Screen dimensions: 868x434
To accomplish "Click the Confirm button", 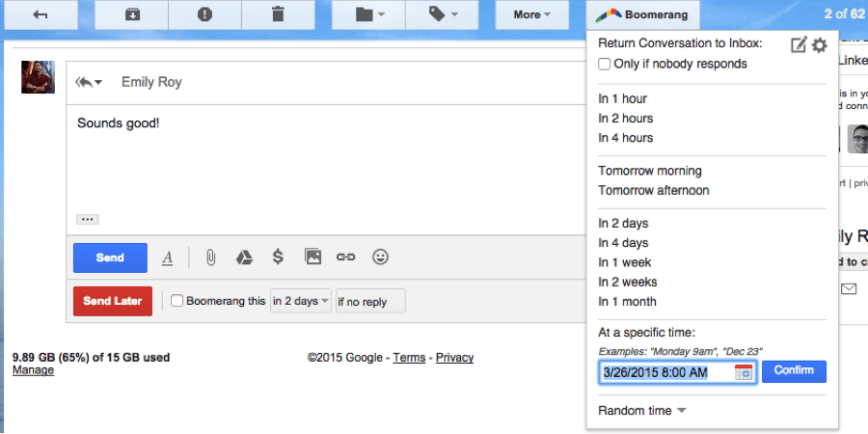I will coord(794,370).
